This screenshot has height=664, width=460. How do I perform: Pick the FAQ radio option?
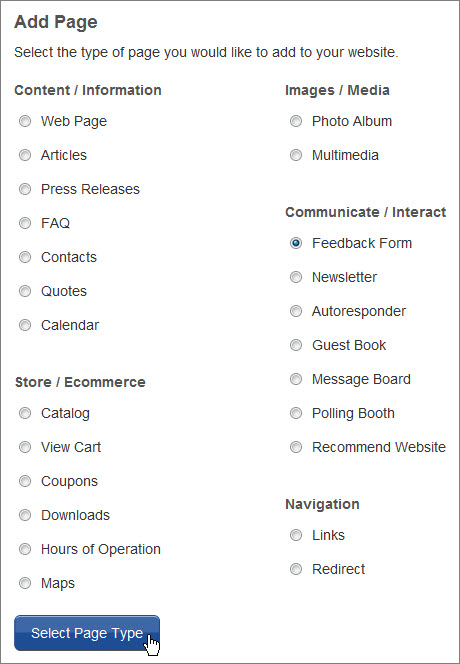25,223
